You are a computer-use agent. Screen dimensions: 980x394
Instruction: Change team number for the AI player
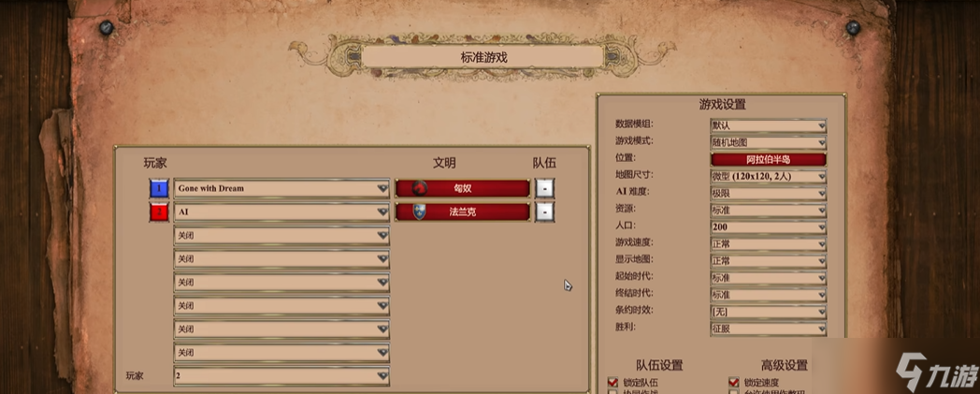point(544,212)
